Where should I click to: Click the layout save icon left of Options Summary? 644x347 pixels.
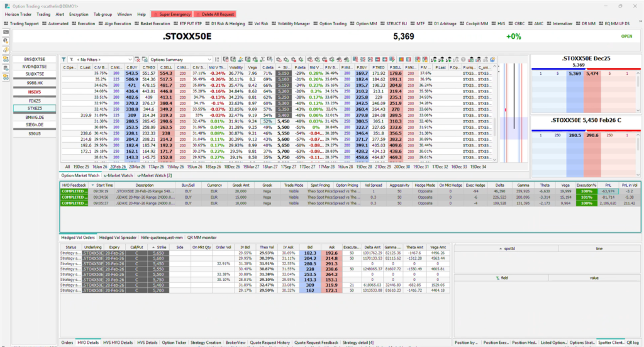click(x=145, y=60)
